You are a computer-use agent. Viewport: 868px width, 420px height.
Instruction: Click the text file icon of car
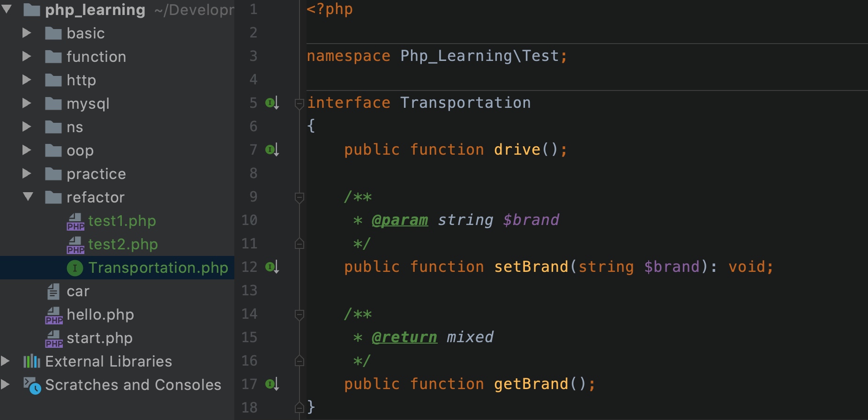(x=53, y=291)
